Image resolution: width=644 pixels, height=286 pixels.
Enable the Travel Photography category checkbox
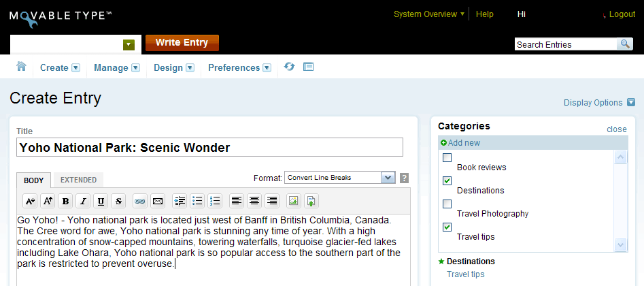[x=447, y=204]
